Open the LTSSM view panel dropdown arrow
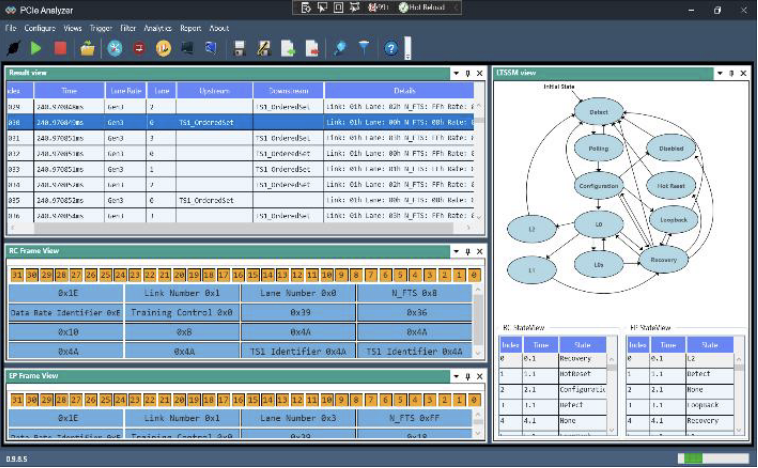The image size is (758, 468). pyautogui.click(x=719, y=73)
